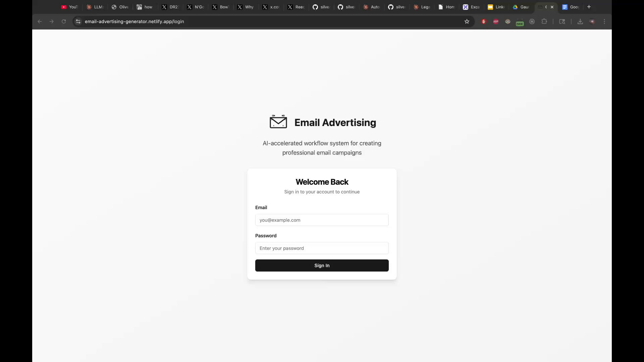Image resolution: width=644 pixels, height=362 pixels.
Task: Open the browser profile avatar
Action: pyautogui.click(x=592, y=21)
